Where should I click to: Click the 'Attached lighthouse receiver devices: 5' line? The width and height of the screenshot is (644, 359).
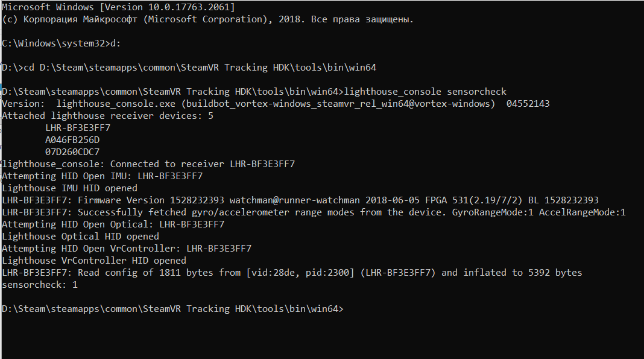coord(107,116)
